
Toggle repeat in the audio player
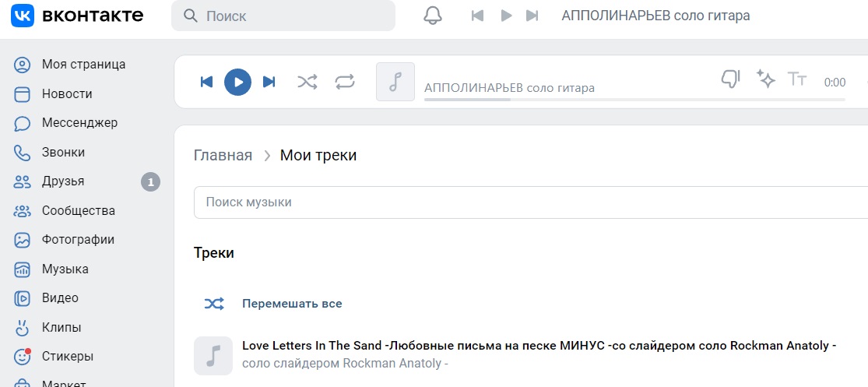pos(344,82)
